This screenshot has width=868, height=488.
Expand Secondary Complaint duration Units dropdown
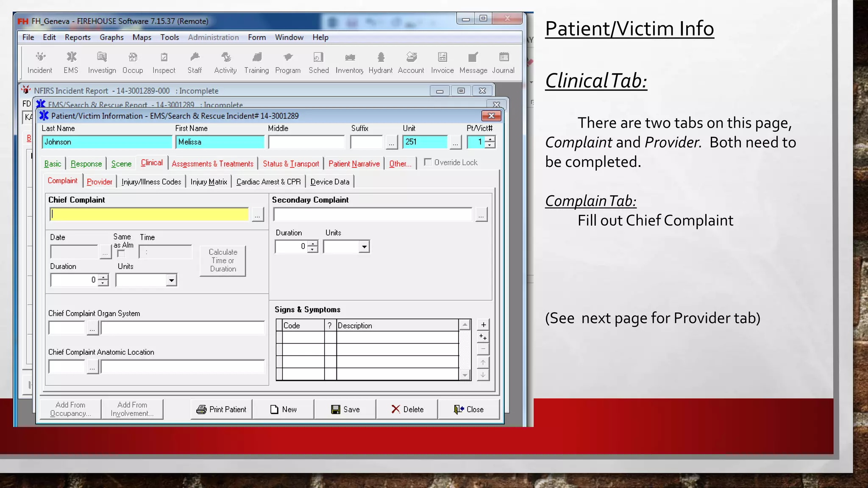pyautogui.click(x=364, y=247)
